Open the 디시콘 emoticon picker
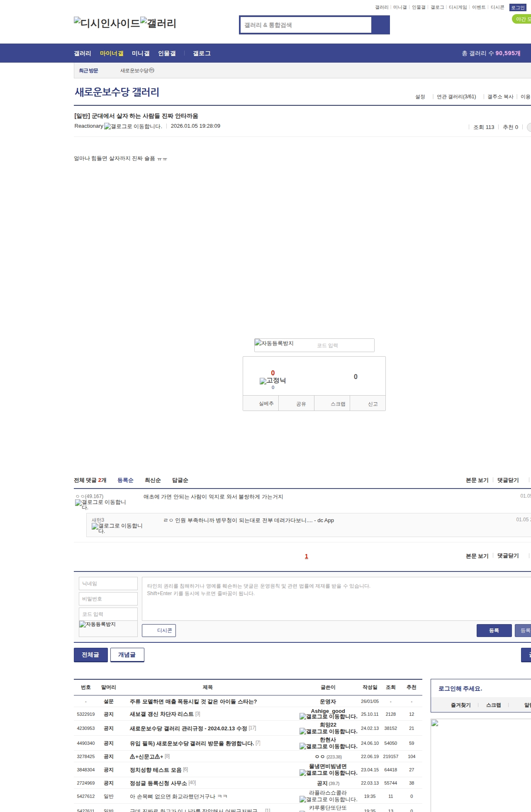The image size is (531, 812). coord(159,630)
